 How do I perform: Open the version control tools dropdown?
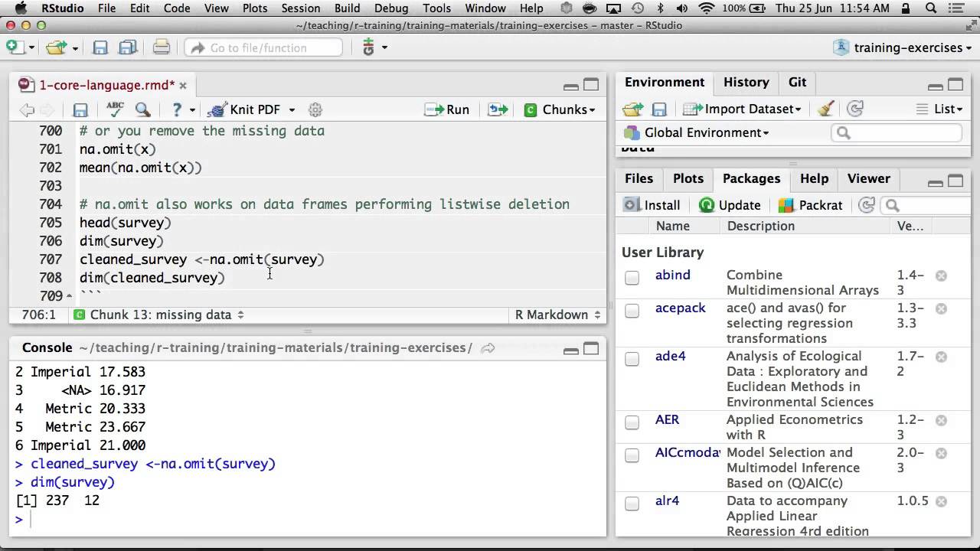[374, 47]
